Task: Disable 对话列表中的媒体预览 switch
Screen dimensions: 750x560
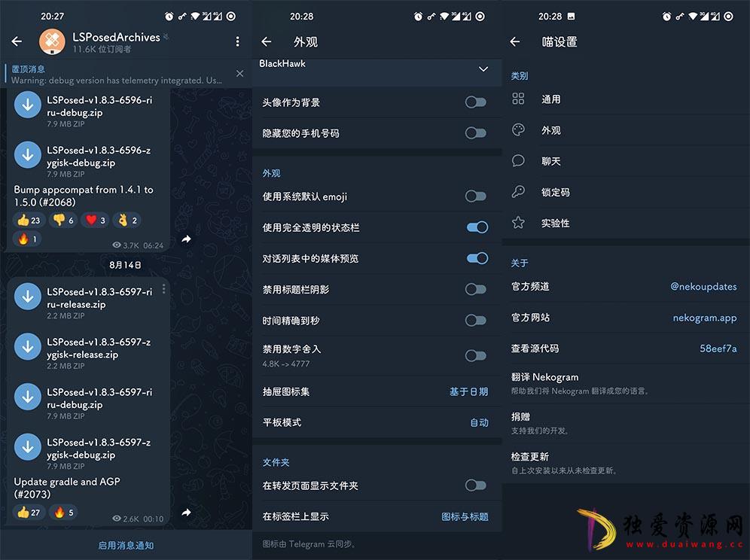Action: [x=477, y=258]
